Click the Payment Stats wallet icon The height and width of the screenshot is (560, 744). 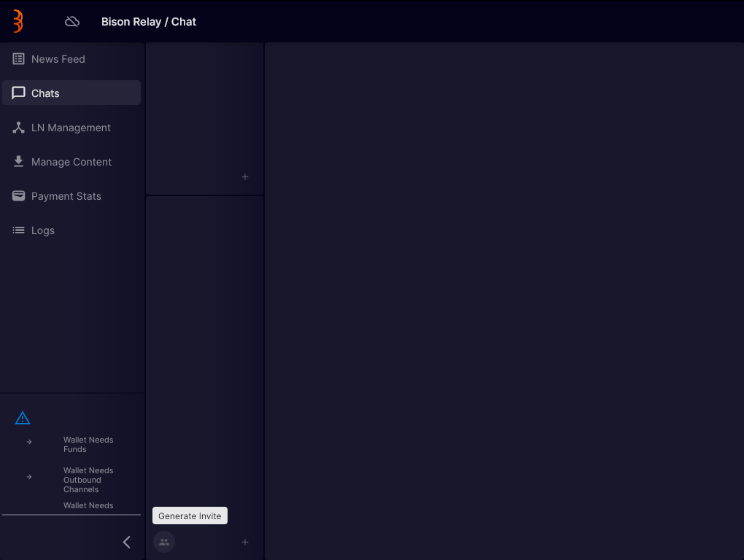click(x=18, y=196)
